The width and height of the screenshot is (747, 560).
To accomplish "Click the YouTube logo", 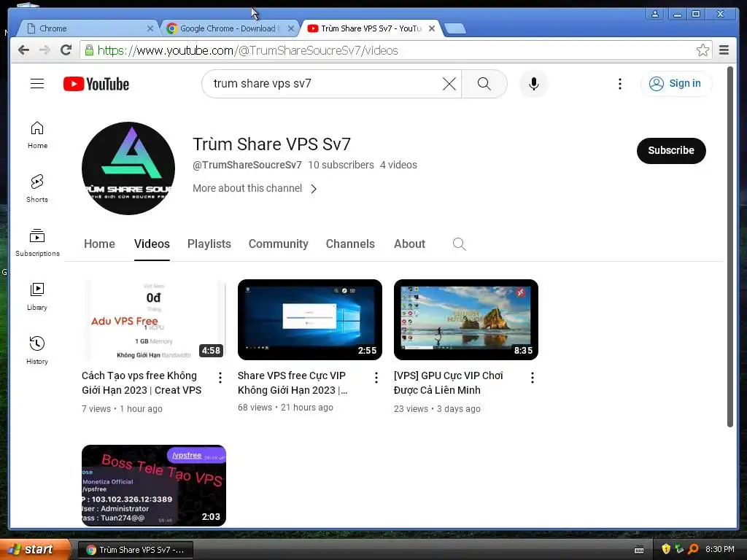I will (x=96, y=84).
